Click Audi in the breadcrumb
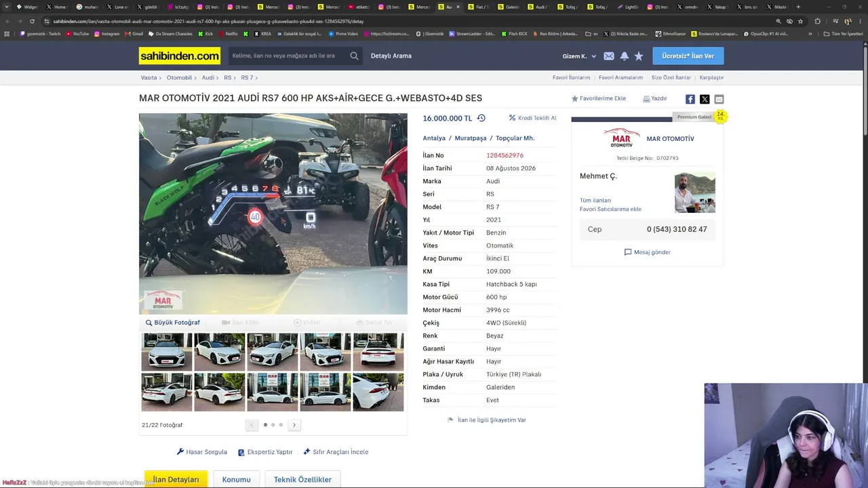This screenshot has width=868, height=488. click(208, 78)
